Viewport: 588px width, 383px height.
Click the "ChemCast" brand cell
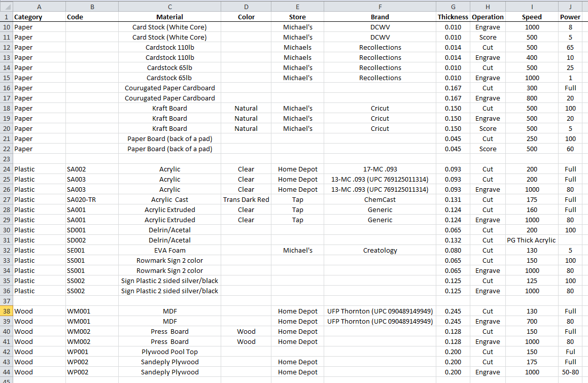[x=380, y=200]
